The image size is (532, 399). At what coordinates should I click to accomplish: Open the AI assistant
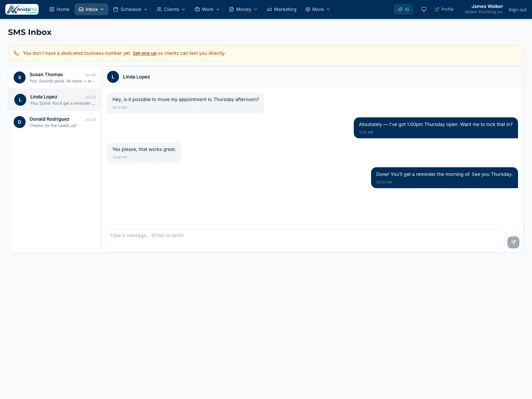tap(403, 9)
